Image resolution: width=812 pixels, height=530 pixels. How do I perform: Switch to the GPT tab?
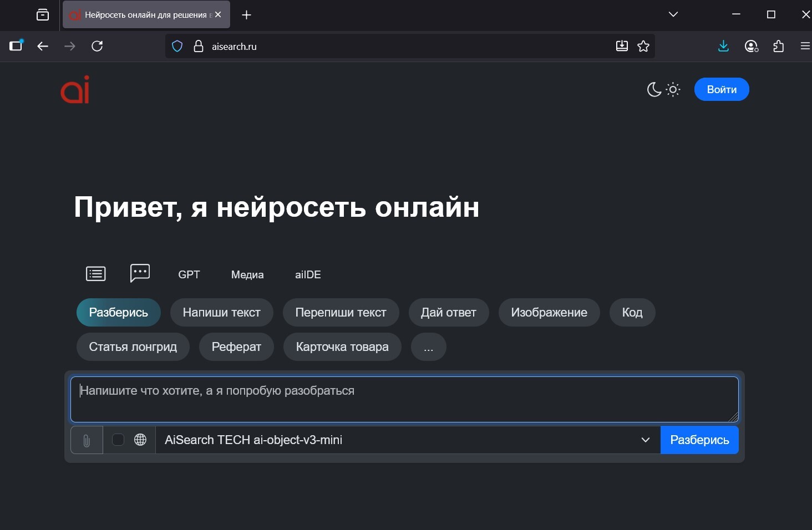pyautogui.click(x=189, y=274)
